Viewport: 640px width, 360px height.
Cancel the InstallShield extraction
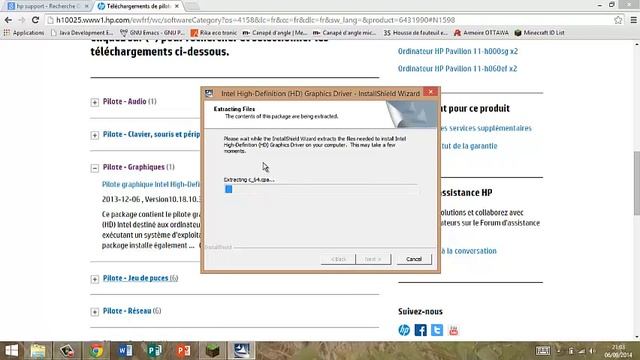click(414, 259)
